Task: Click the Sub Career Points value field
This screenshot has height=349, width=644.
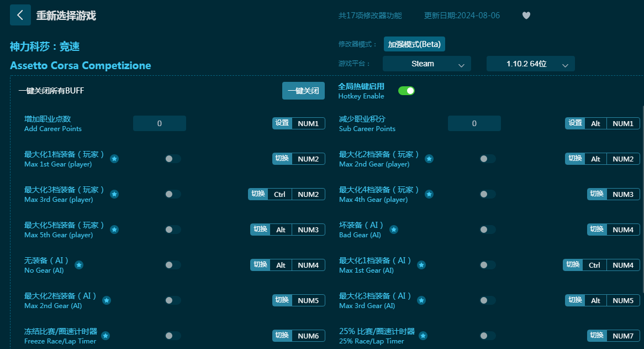Action: tap(474, 123)
